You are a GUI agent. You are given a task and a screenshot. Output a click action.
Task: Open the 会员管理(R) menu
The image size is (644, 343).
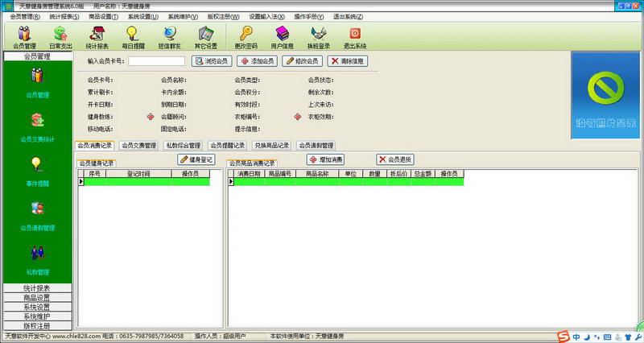25,17
